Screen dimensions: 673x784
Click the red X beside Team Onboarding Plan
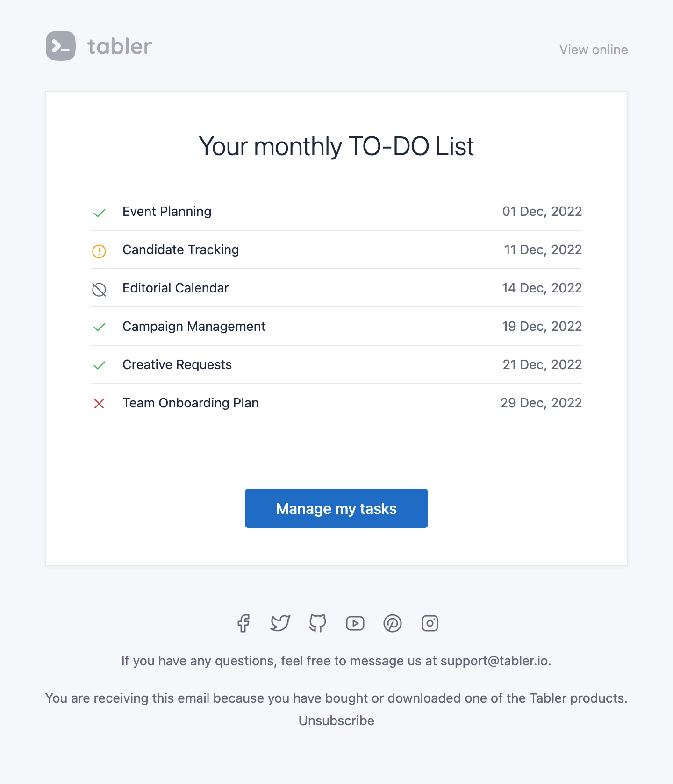pos(99,404)
